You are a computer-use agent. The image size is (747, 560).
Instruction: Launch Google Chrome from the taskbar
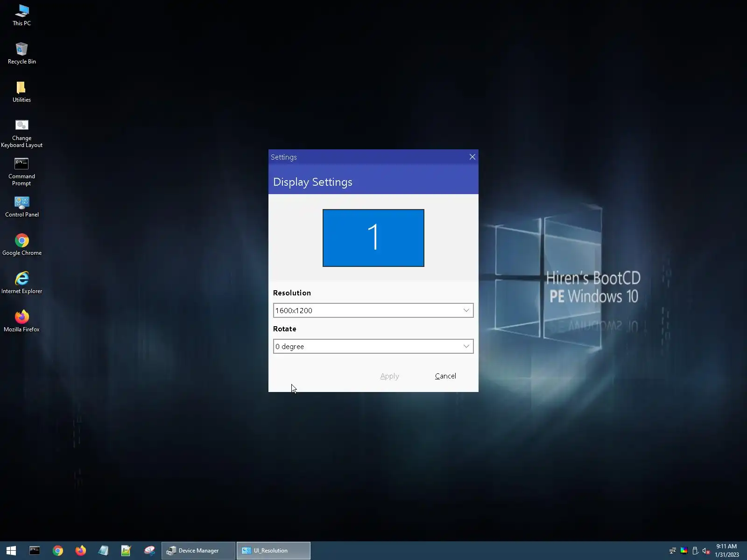[x=58, y=551]
